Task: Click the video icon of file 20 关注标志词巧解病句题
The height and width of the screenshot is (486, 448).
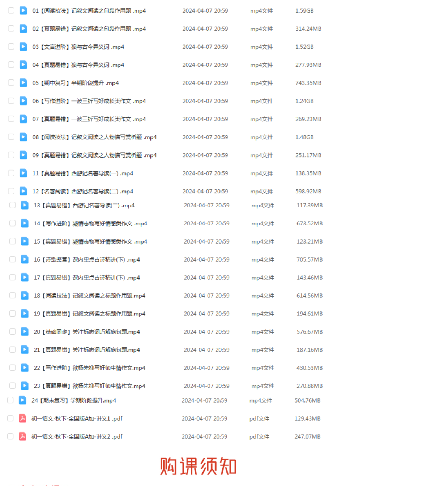Action: click(x=25, y=332)
